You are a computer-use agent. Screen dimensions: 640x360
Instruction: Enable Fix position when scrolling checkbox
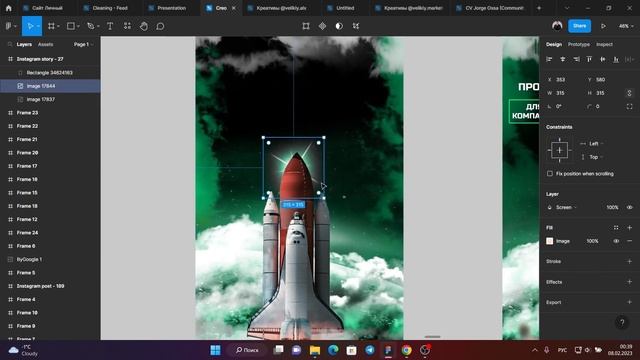coord(550,173)
